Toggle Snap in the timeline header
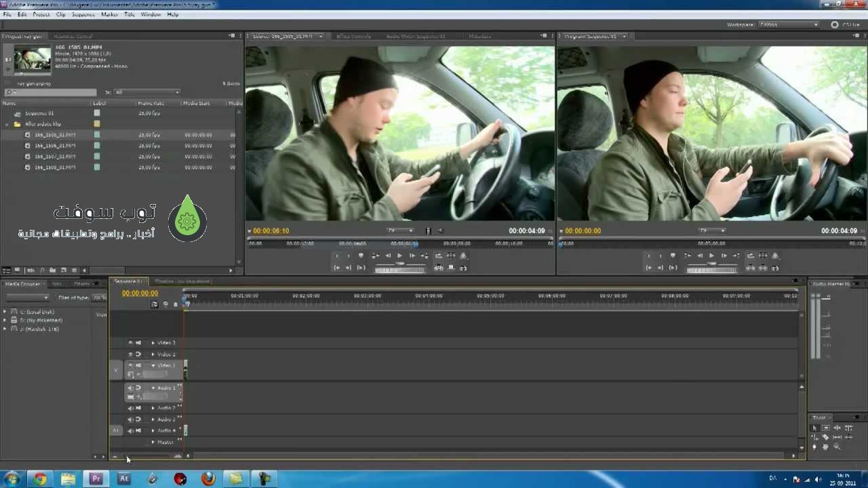This screenshot has height=488, width=868. (x=155, y=304)
